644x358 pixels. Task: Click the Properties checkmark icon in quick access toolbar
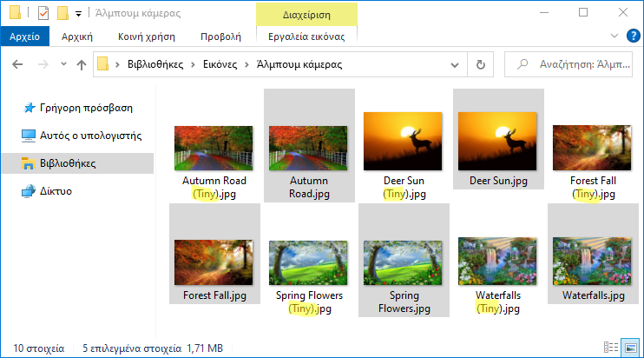[x=43, y=13]
